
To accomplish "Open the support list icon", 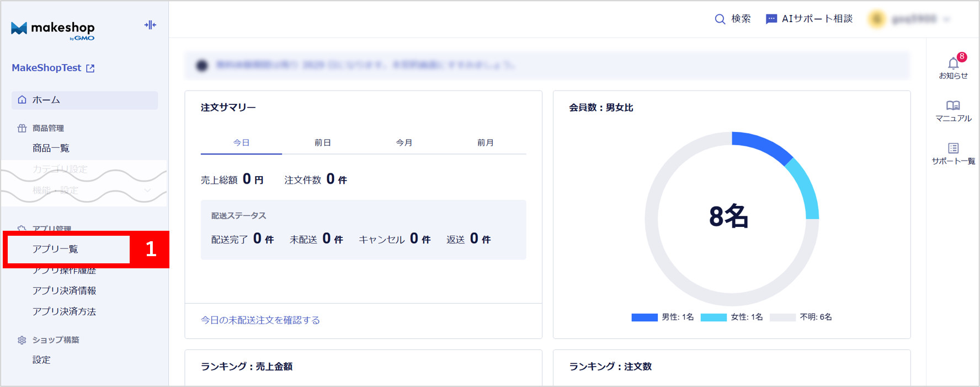I will (953, 148).
